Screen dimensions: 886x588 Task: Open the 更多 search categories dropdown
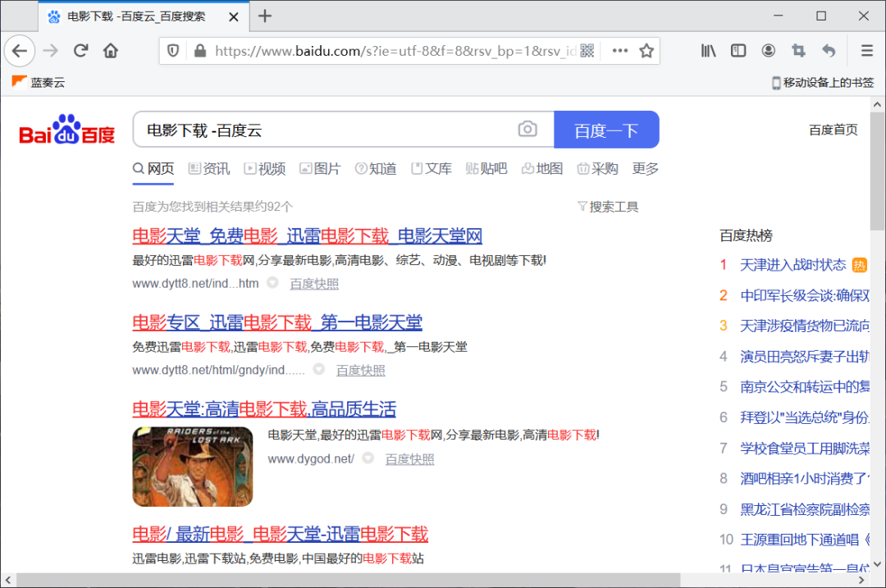[x=644, y=168]
